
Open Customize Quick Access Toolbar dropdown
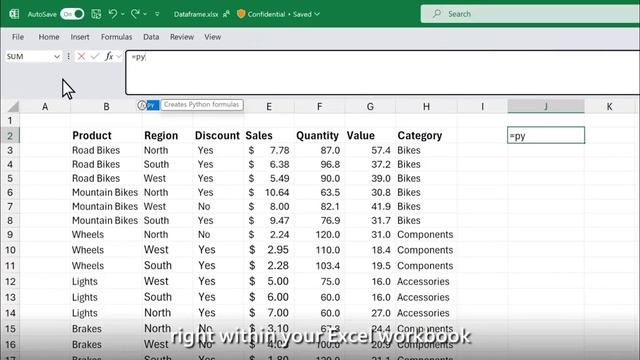point(157,14)
